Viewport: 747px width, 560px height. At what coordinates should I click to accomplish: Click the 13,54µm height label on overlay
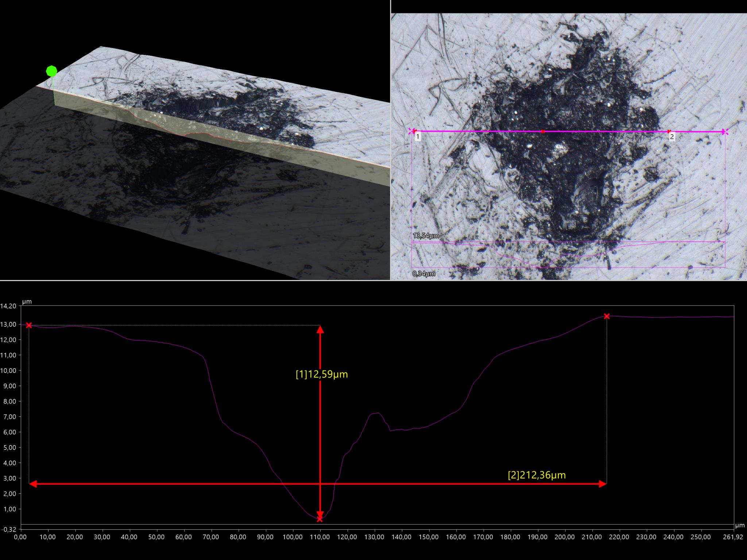tap(426, 236)
